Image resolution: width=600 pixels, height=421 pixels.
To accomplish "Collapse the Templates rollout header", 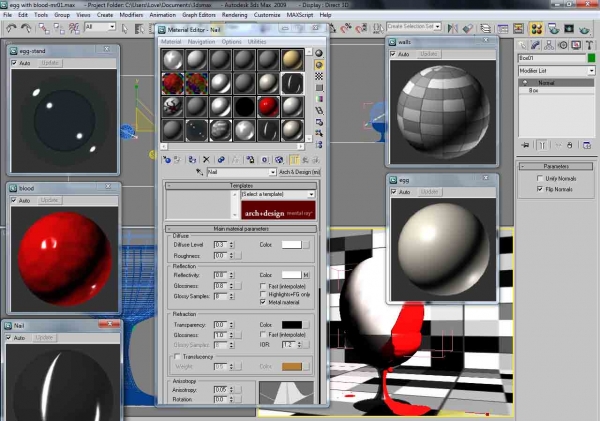I will (241, 186).
